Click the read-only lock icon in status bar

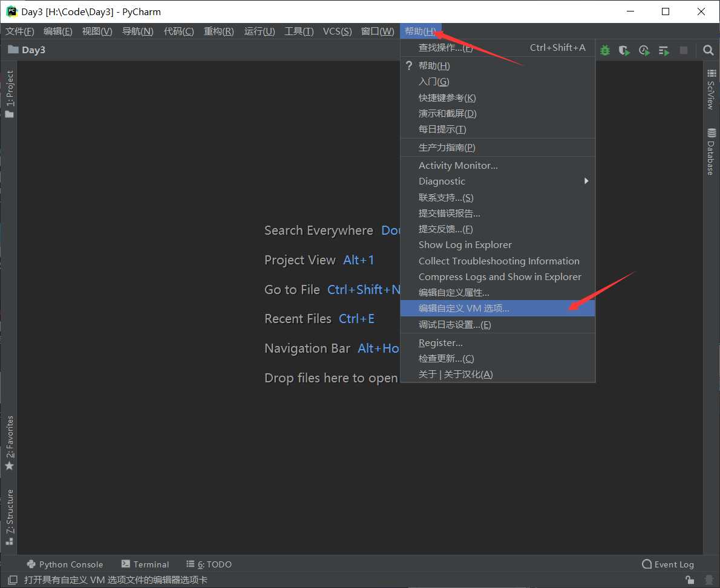pos(689,580)
